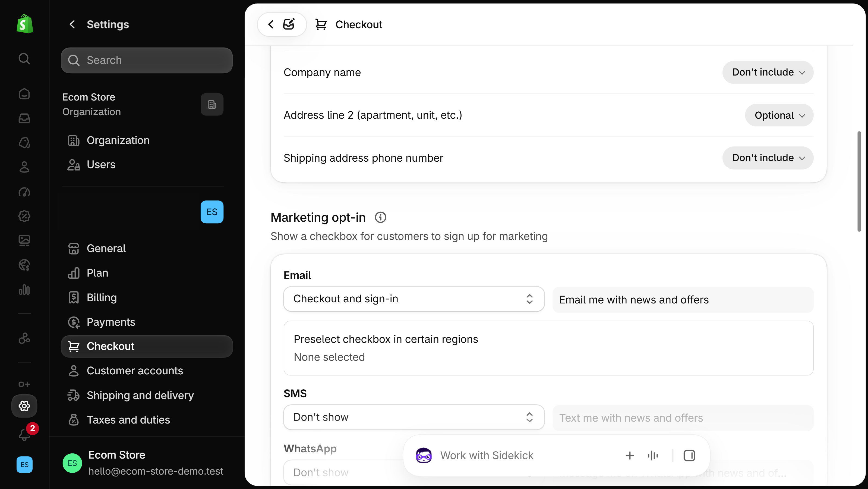Open Shipping address phone number dropdown
This screenshot has height=489, width=868.
point(768,158)
